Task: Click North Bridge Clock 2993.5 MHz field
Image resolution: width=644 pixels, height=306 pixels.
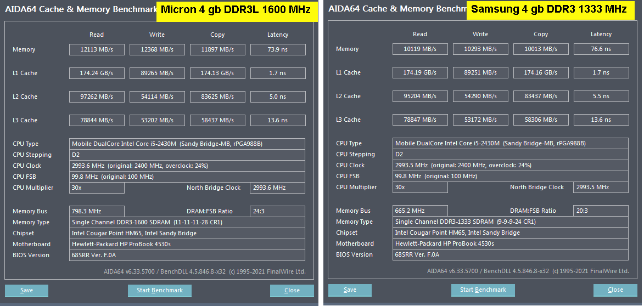Action: pyautogui.click(x=601, y=188)
